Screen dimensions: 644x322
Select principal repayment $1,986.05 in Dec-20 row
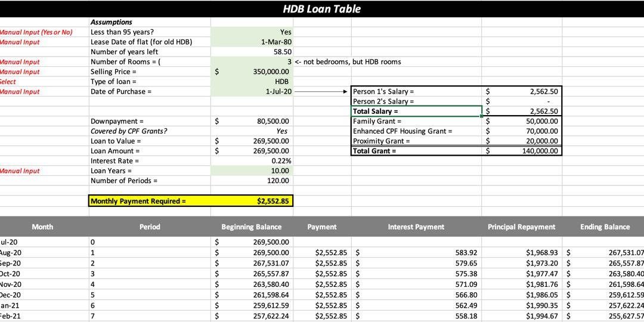(x=522, y=295)
